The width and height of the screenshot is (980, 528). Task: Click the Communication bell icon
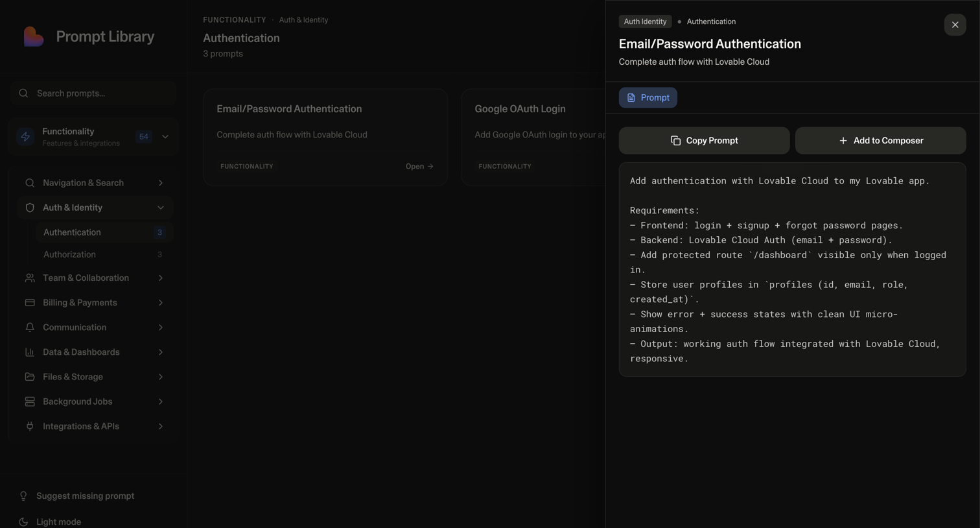30,328
